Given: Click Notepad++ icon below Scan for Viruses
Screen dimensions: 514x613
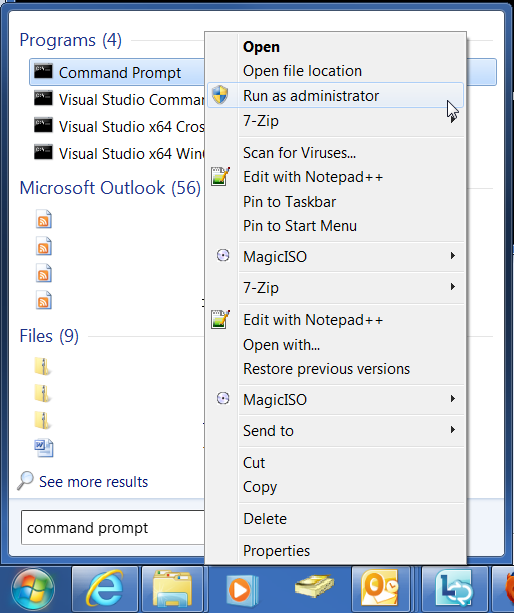Looking at the screenshot, I should [x=220, y=176].
